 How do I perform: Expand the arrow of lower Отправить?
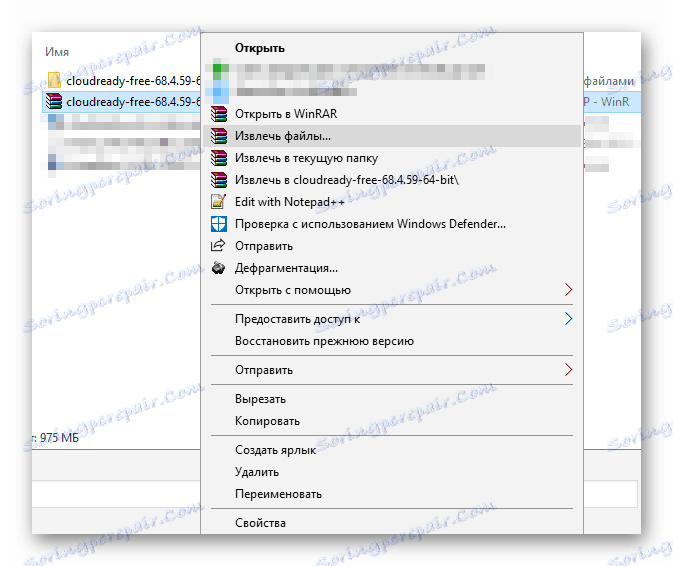(569, 370)
